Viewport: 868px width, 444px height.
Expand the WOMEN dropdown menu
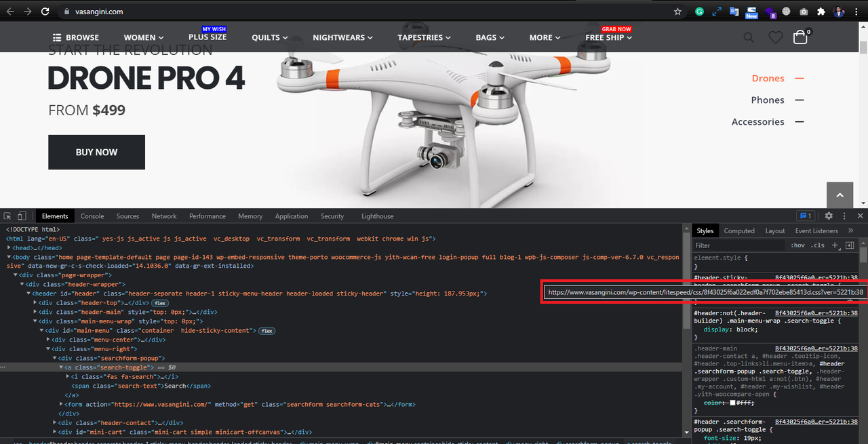(x=144, y=37)
